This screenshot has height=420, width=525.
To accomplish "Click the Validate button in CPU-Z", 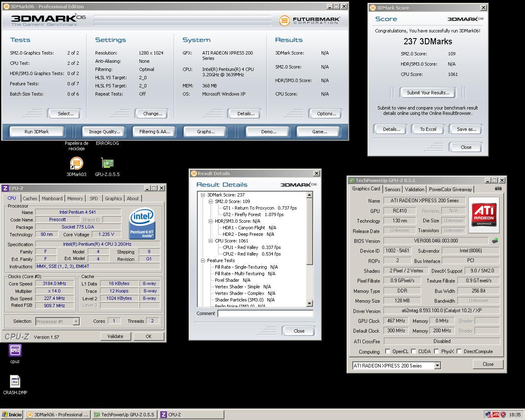I will tap(115, 336).
